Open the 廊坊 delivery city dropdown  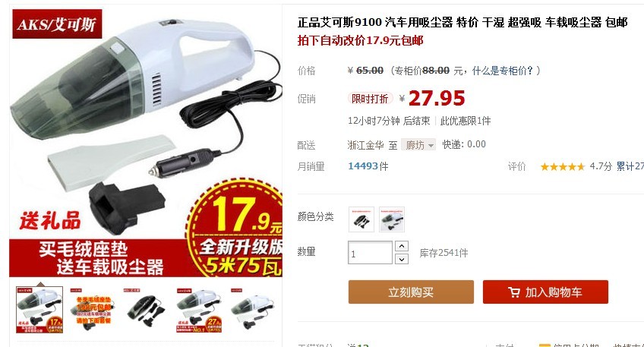418,144
